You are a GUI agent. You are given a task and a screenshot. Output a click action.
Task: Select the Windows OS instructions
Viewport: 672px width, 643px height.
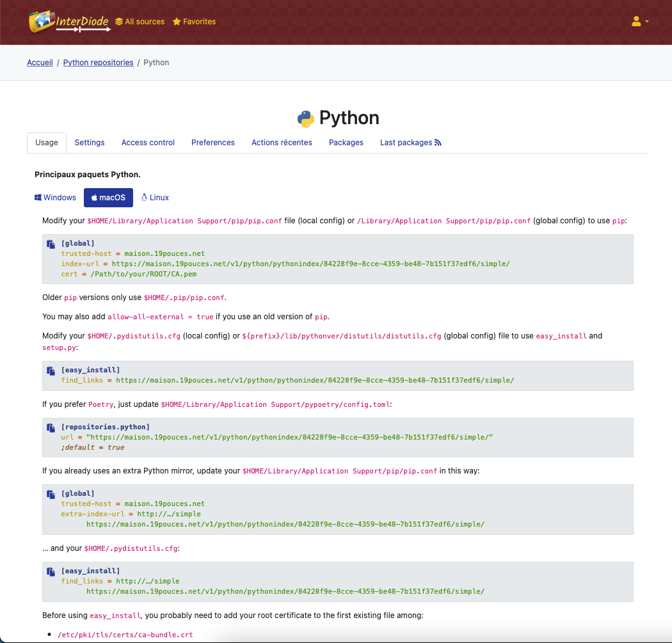click(55, 198)
